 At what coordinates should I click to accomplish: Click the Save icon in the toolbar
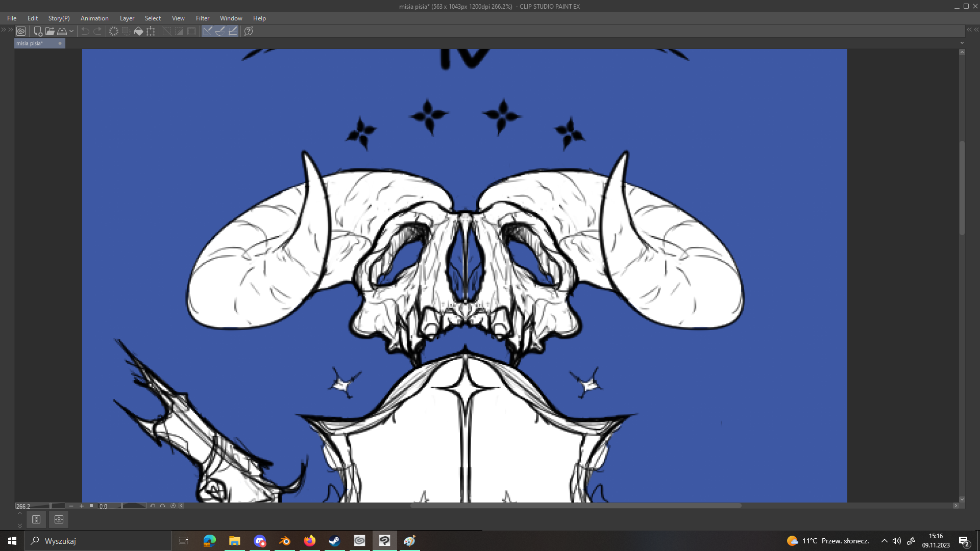point(62,31)
